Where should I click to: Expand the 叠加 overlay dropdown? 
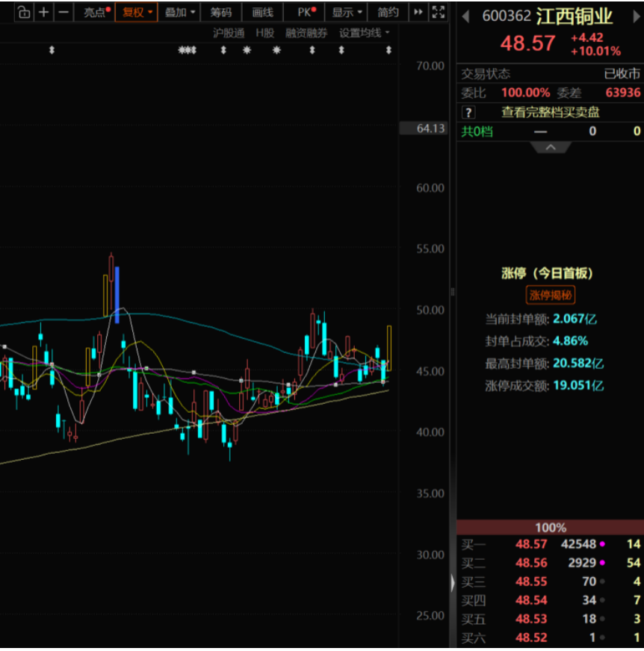click(x=179, y=13)
